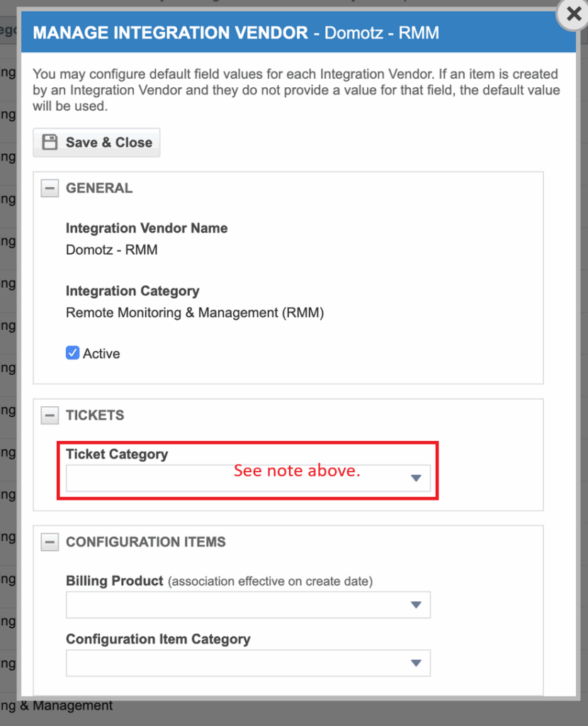The image size is (588, 726).
Task: Click the floppy disk save icon
Action: [x=50, y=143]
